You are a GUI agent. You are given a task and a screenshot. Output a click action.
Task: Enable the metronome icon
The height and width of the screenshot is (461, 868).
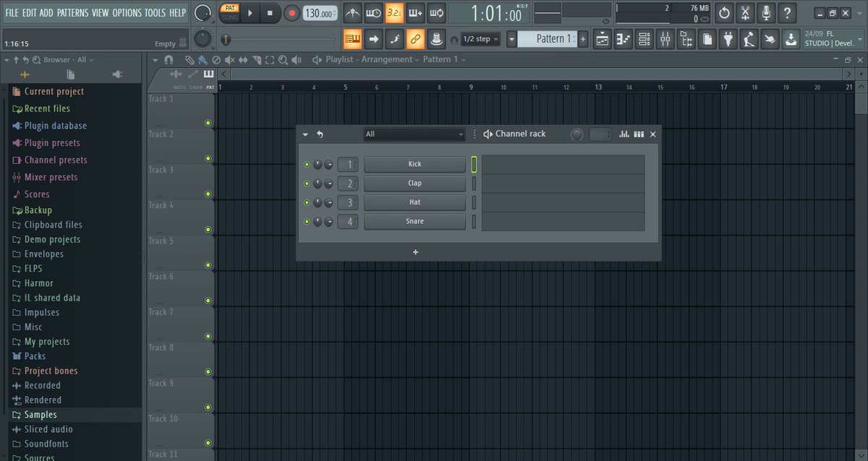353,12
